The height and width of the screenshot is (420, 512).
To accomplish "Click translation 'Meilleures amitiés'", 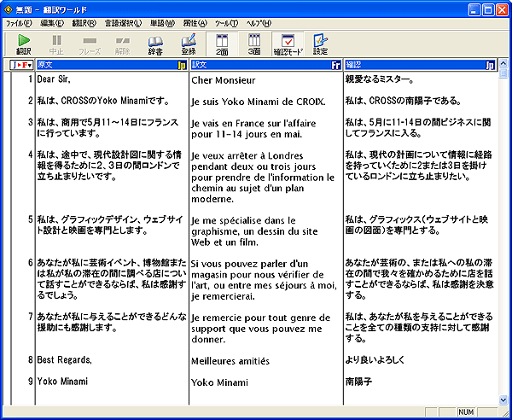I will click(230, 361).
